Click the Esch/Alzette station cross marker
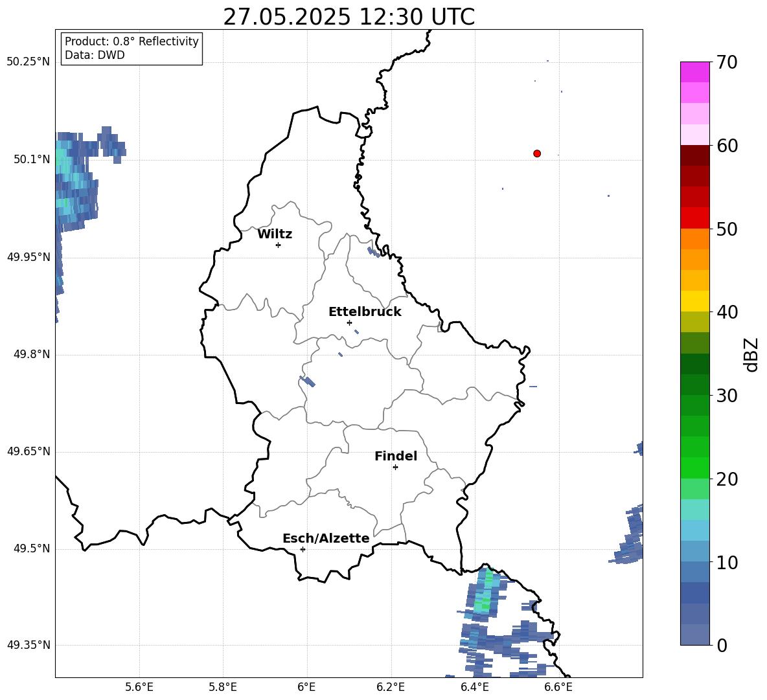 click(x=303, y=549)
